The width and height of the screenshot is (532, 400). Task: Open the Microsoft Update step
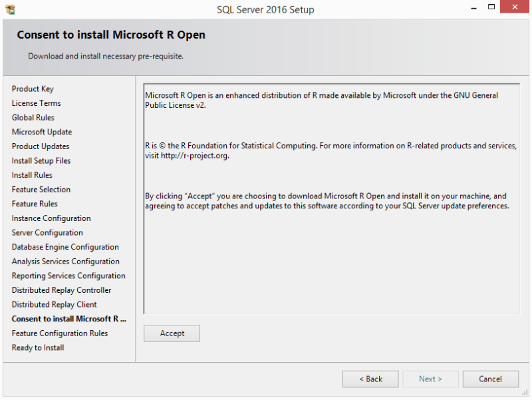click(42, 132)
